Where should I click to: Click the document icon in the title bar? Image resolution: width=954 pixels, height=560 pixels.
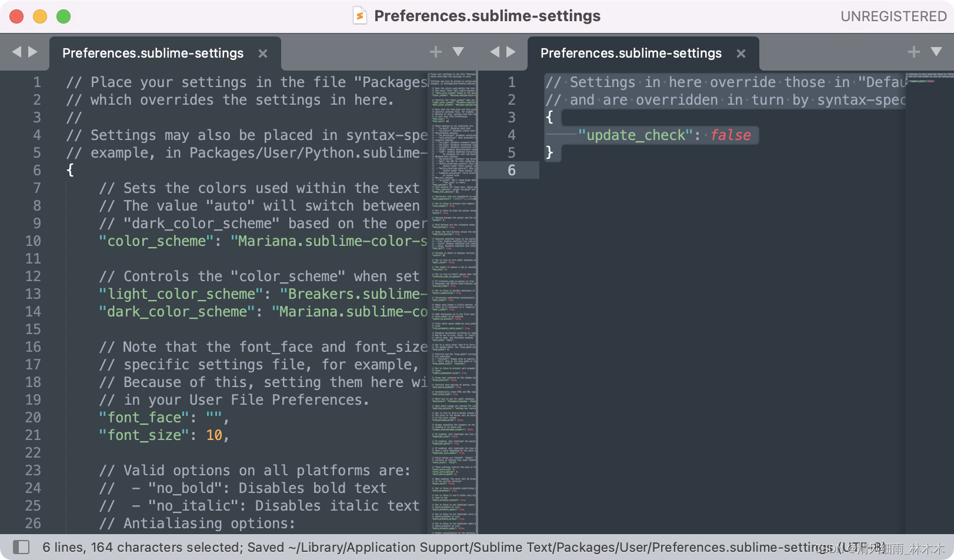(x=360, y=16)
